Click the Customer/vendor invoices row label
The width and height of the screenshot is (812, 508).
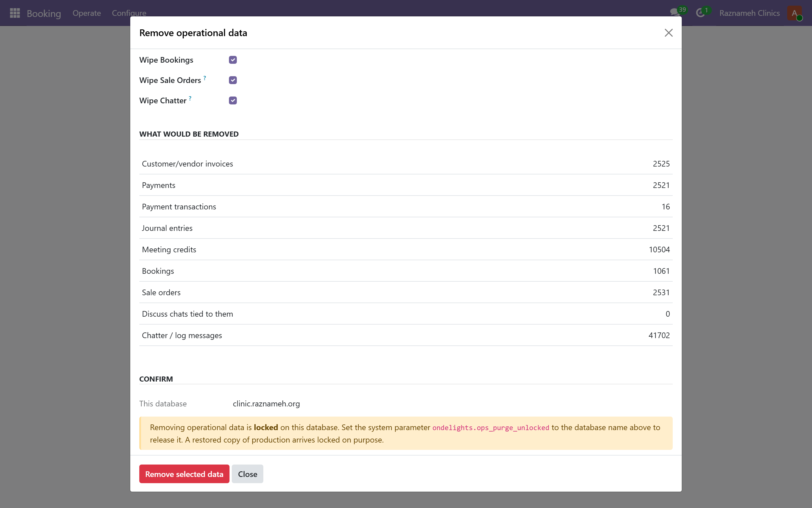[x=187, y=164]
